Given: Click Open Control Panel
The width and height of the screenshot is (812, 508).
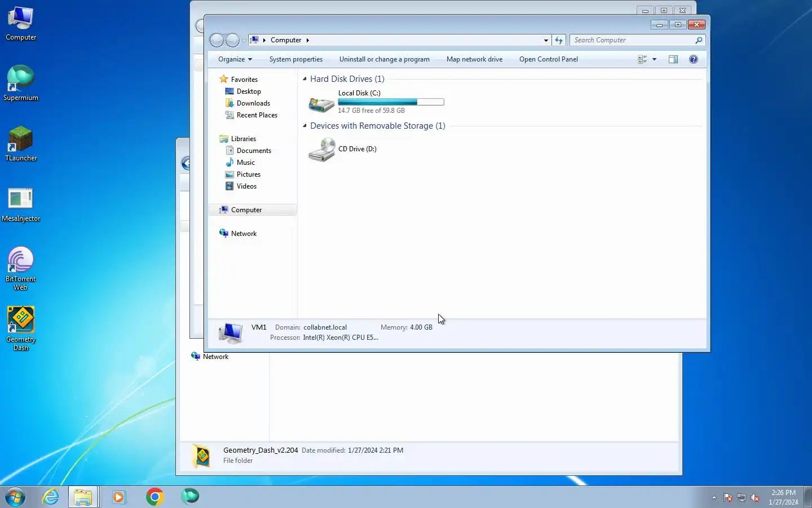Looking at the screenshot, I should pos(549,59).
